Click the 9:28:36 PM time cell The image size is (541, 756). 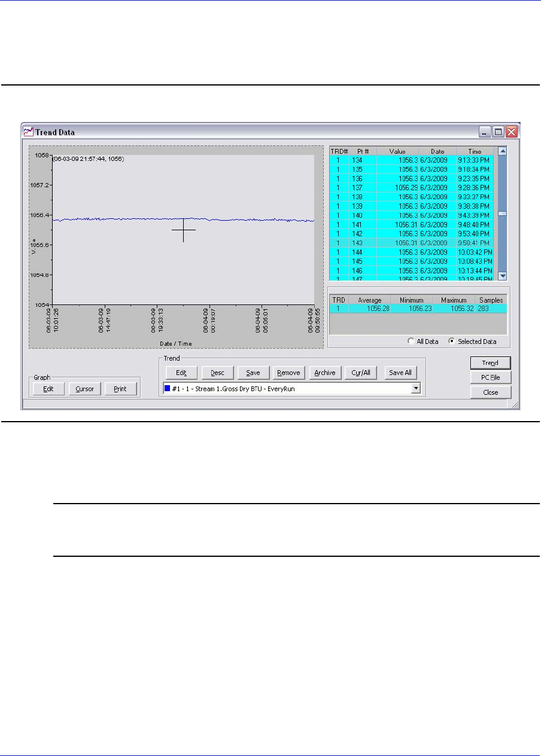(475, 188)
